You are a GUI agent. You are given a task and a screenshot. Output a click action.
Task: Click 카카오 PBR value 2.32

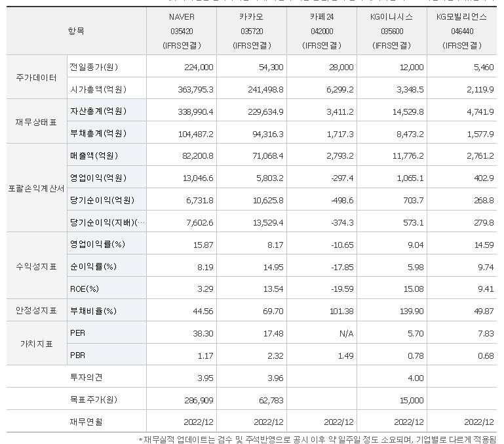coord(275,355)
